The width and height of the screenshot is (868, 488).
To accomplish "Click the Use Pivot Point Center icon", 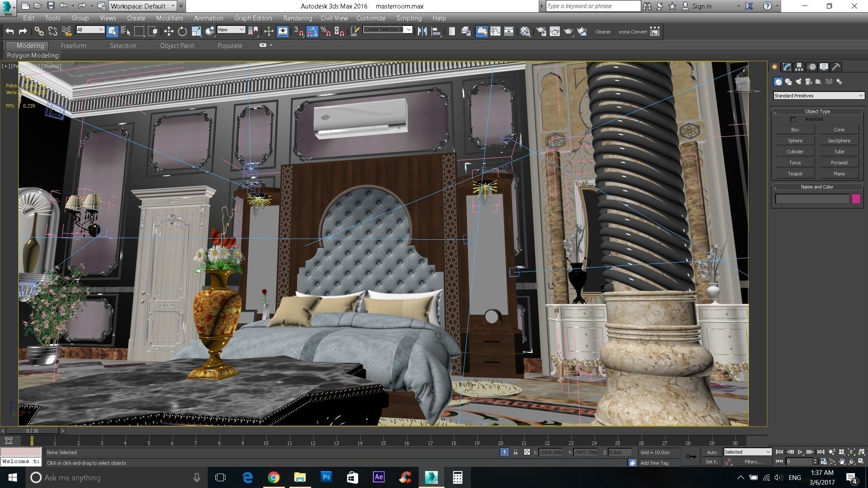I will click(x=253, y=31).
